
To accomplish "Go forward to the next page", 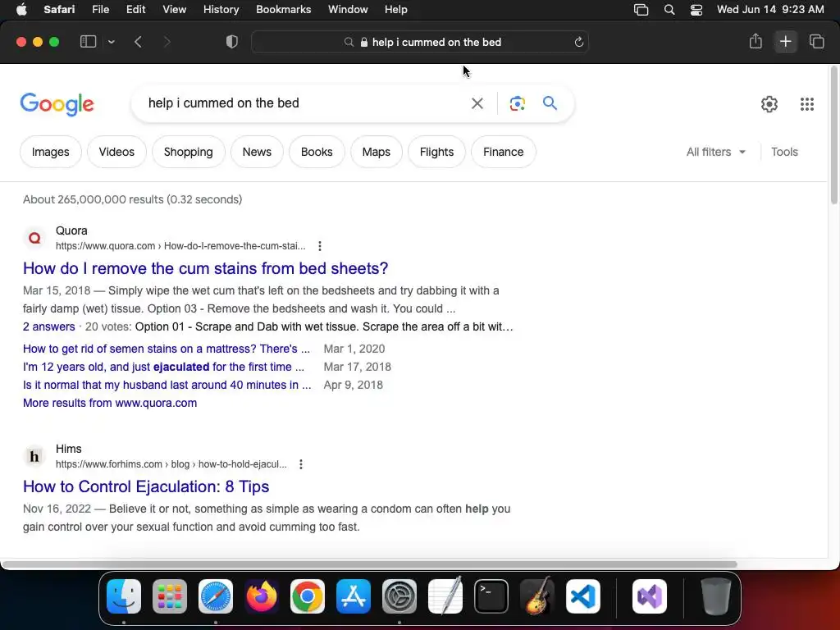I will click(167, 42).
